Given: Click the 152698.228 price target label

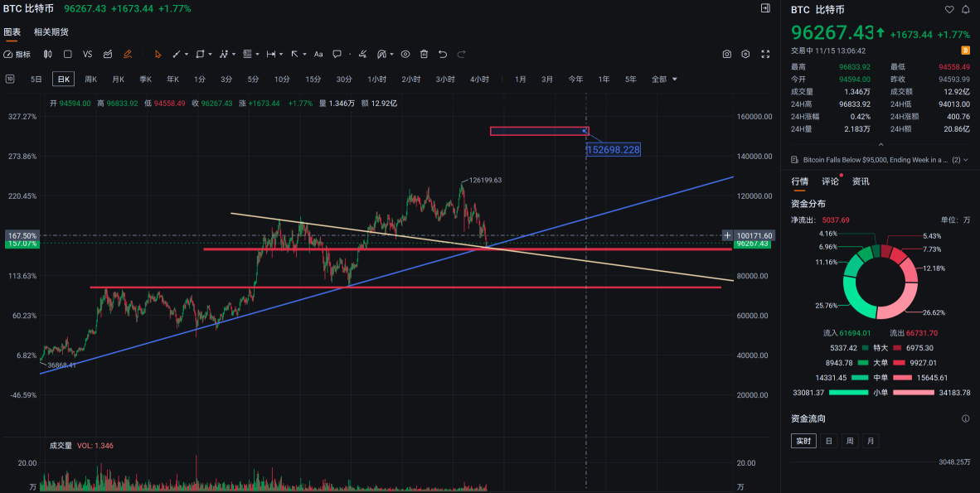Looking at the screenshot, I should click(613, 150).
